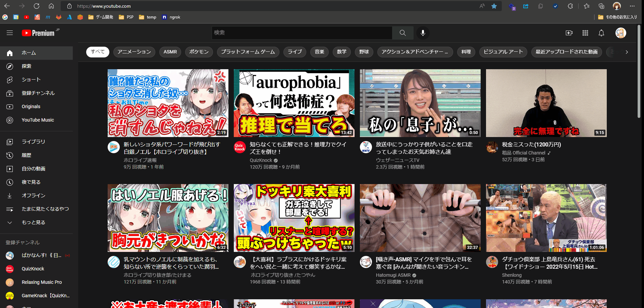Open Relaxing Music Pro channel
This screenshot has height=308, width=644.
pos(36,282)
